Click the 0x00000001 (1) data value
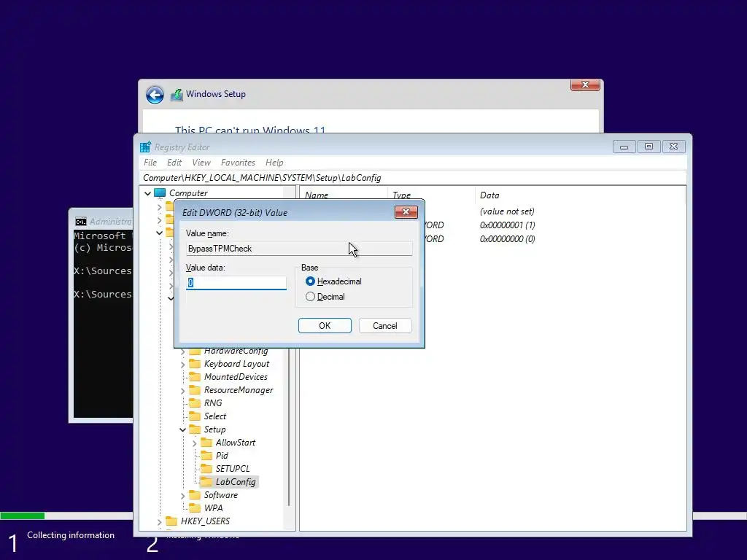The image size is (747, 560). point(508,225)
